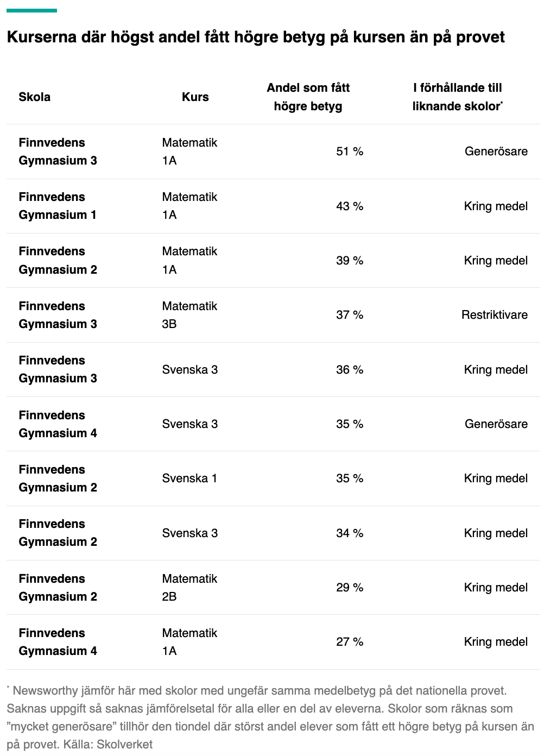The image size is (544, 756).
Task: Select the 51 % value cell
Action: pyautogui.click(x=350, y=152)
